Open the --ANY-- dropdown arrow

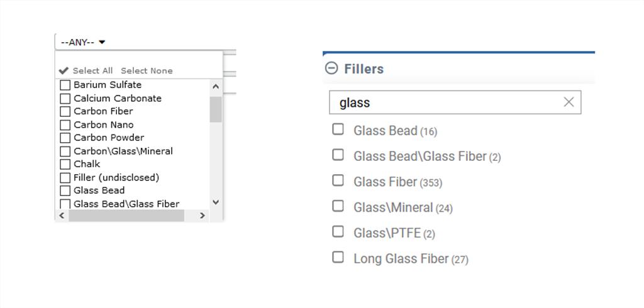coord(103,42)
